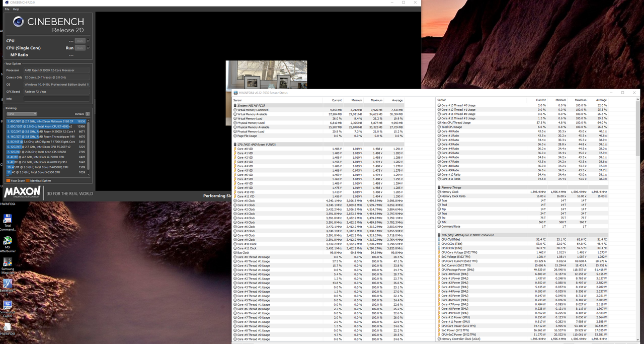
Task: Select the AMD Ryzen 9 3900X ranking entry
Action: coord(47,131)
